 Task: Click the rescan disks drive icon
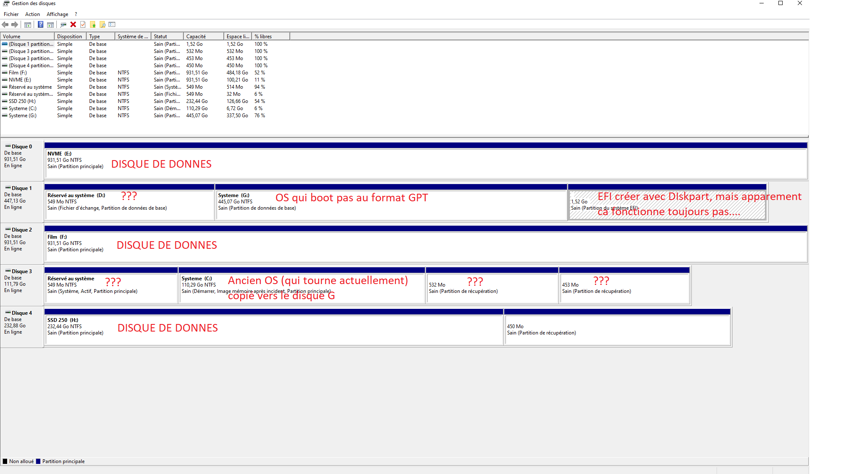tap(63, 25)
